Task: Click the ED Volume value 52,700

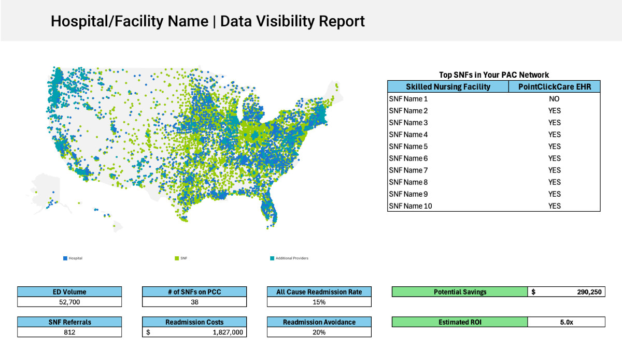Action: (69, 302)
